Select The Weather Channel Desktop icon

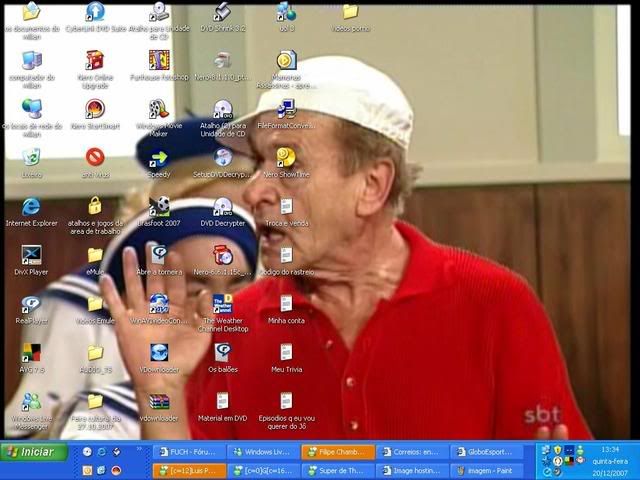coord(222,304)
